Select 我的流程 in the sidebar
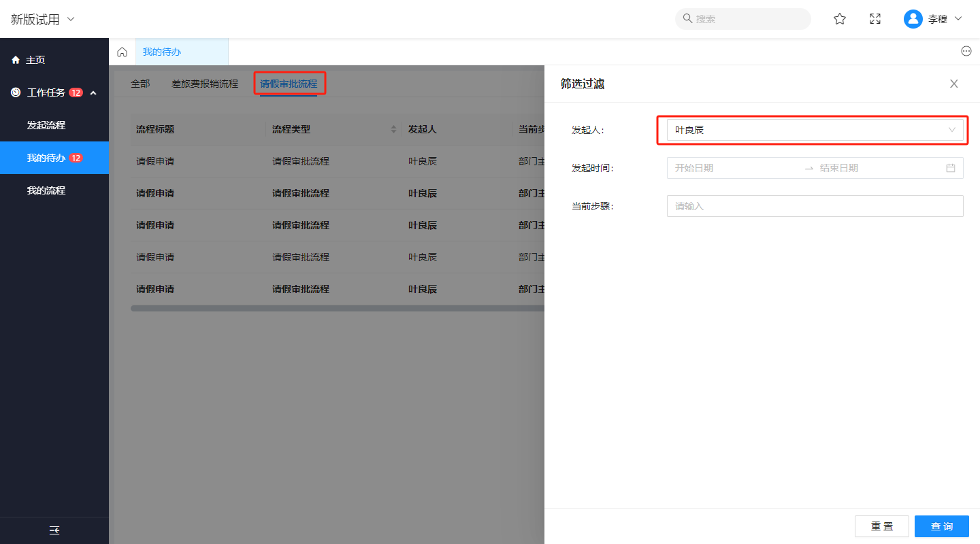980x544 pixels. pos(46,190)
